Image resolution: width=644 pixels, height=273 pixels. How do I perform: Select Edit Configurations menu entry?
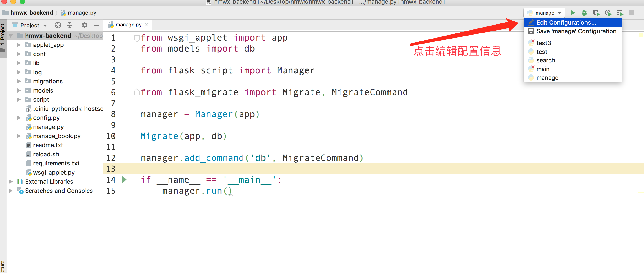(566, 23)
